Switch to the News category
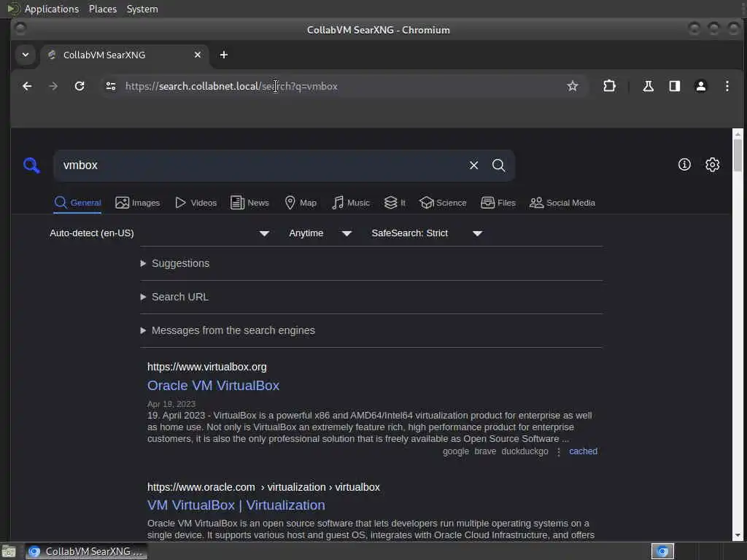Screen dimensions: 747x560 [249, 203]
